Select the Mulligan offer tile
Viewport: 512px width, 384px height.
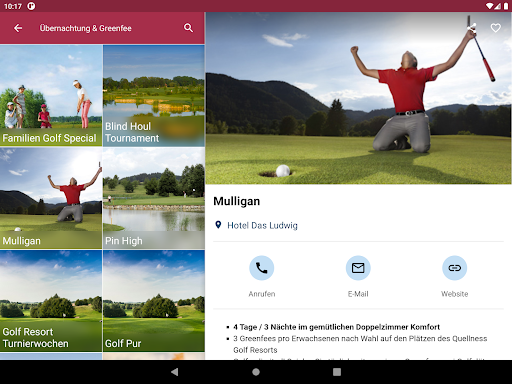click(51, 198)
